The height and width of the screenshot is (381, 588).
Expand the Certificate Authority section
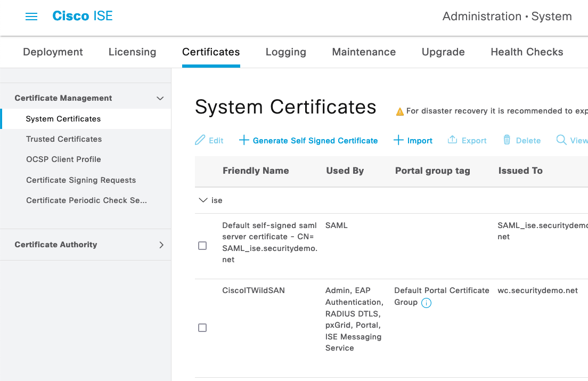pyautogui.click(x=161, y=245)
